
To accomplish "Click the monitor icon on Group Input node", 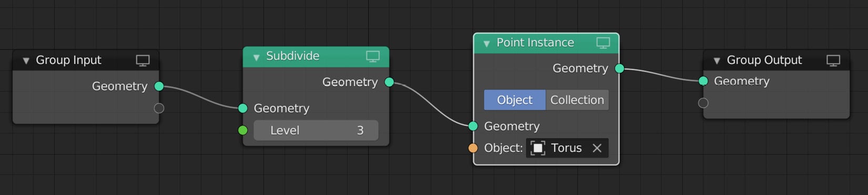I will click(x=143, y=60).
